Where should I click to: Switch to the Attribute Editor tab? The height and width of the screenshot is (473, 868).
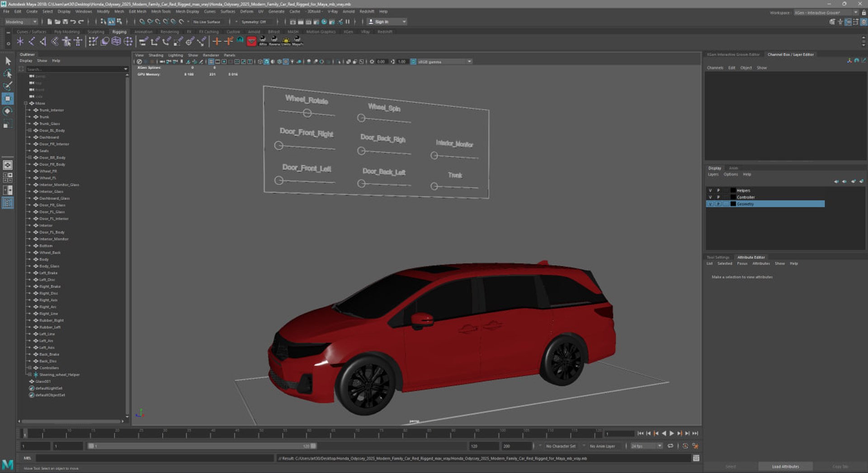(x=751, y=257)
